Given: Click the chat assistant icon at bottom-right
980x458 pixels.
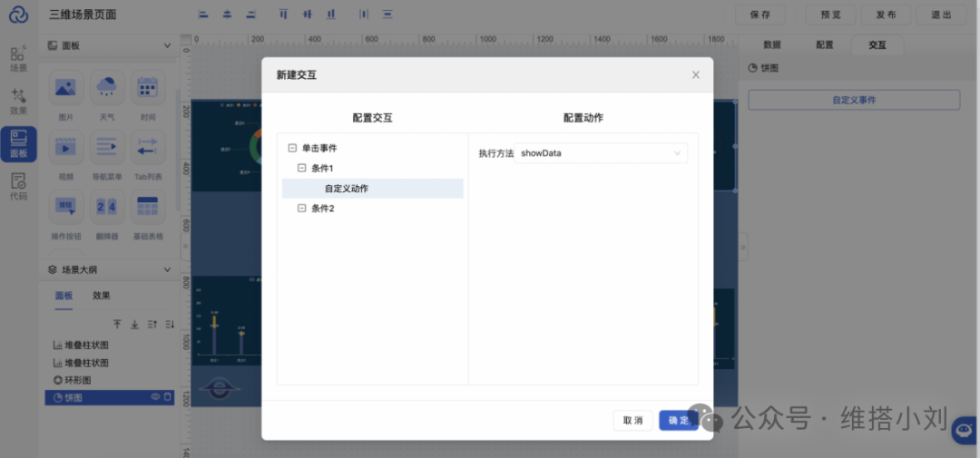Looking at the screenshot, I should tap(965, 431).
